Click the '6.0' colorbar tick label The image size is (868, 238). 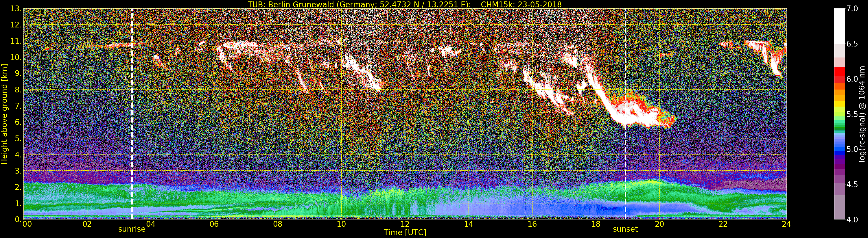pos(852,79)
